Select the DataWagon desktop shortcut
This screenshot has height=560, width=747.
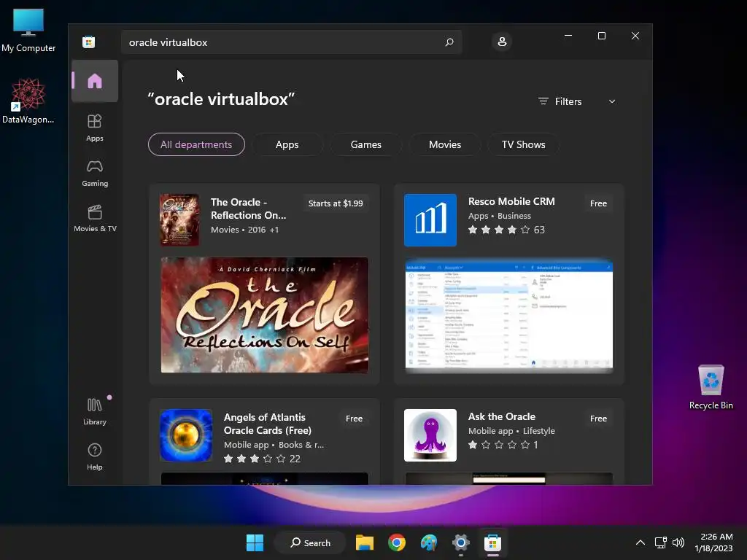28,101
